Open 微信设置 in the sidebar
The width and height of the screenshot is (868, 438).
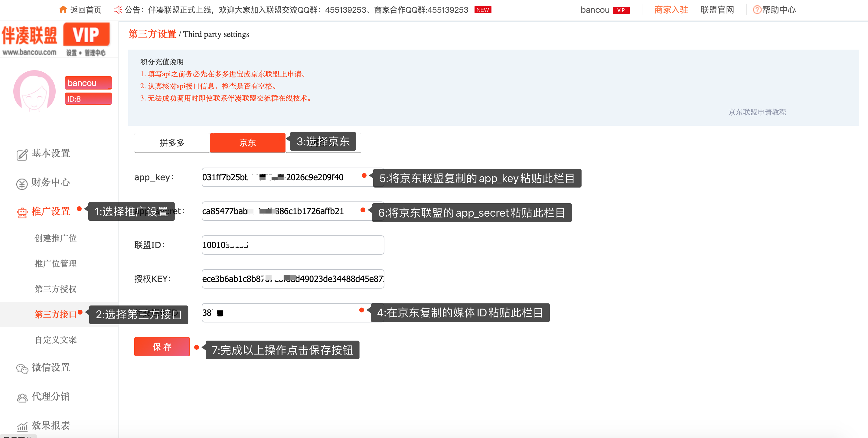pos(51,368)
